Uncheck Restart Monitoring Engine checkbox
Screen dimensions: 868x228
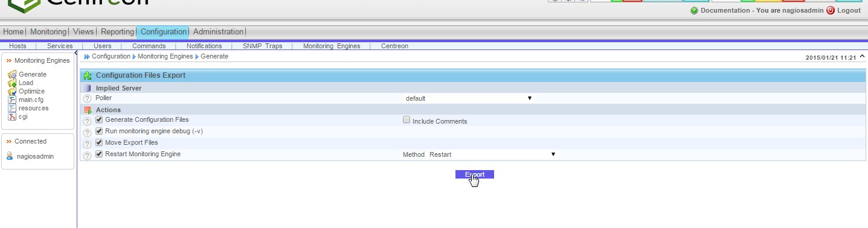[x=99, y=154]
